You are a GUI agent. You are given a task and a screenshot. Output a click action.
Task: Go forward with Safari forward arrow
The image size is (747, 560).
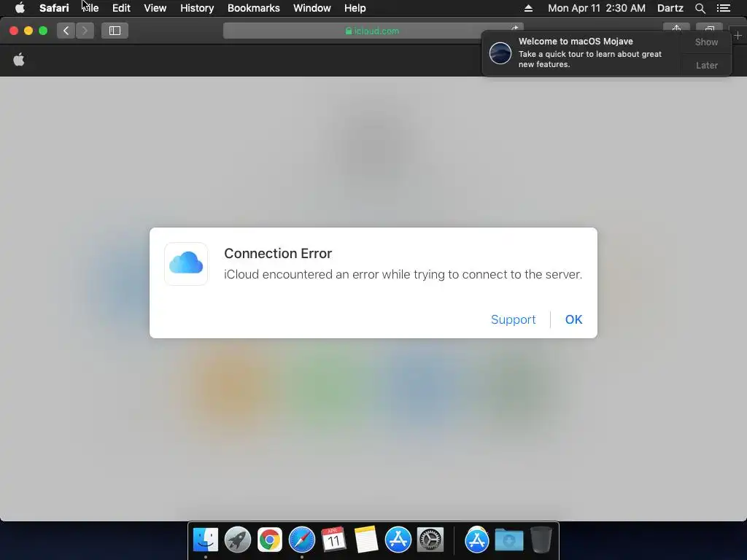coord(85,31)
